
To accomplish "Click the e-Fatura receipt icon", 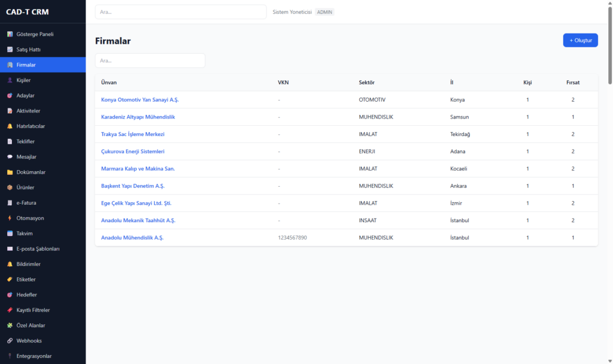I will click(x=10, y=203).
